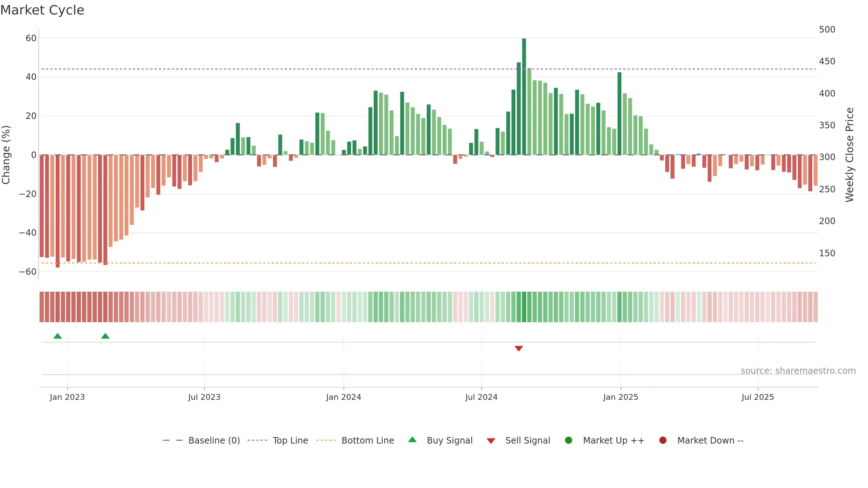868x488 pixels.
Task: Toggle the Market Down -- legend label
Action: click(x=710, y=440)
